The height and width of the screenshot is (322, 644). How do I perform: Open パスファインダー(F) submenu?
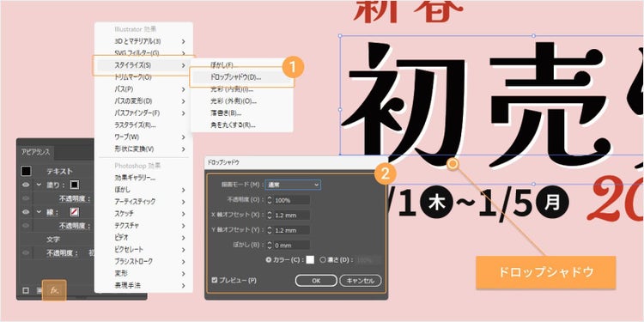click(x=143, y=112)
